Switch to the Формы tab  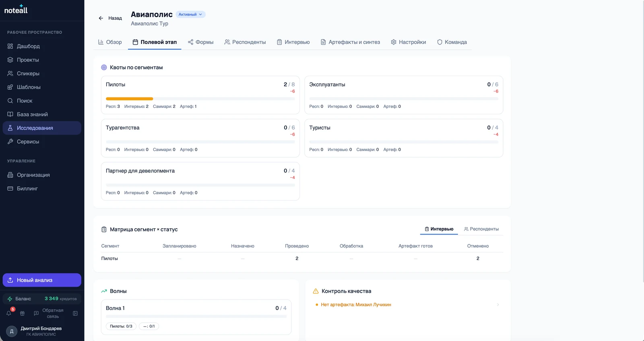click(x=200, y=42)
